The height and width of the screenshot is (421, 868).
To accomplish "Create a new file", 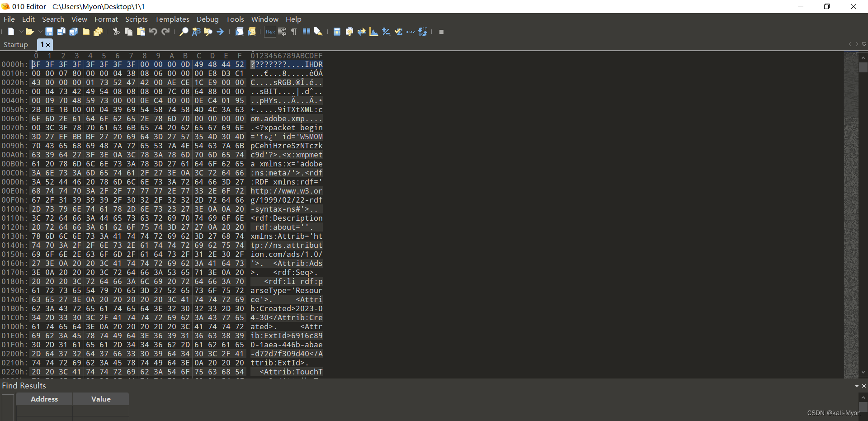I will (11, 32).
